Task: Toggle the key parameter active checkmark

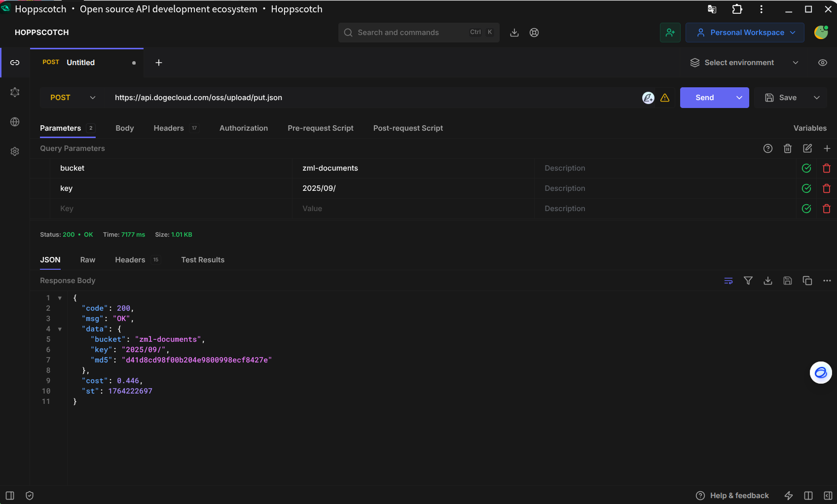Action: tap(806, 188)
